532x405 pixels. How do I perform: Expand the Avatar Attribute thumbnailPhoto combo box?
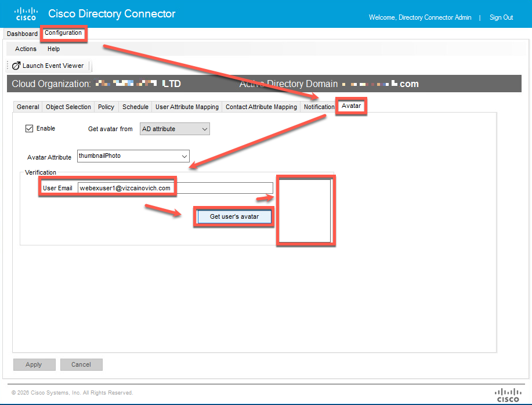pyautogui.click(x=133, y=156)
